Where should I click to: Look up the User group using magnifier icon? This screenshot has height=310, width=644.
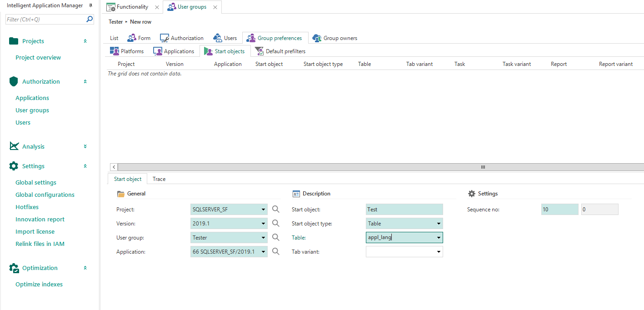tap(276, 237)
